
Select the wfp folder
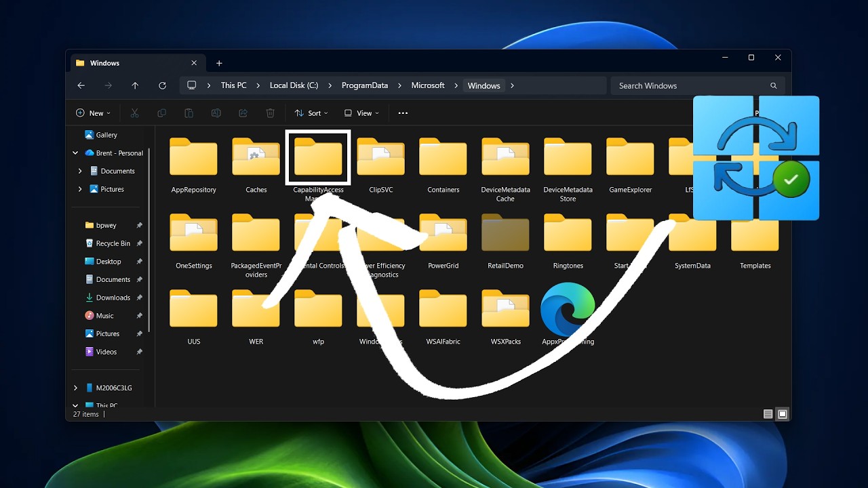point(318,317)
